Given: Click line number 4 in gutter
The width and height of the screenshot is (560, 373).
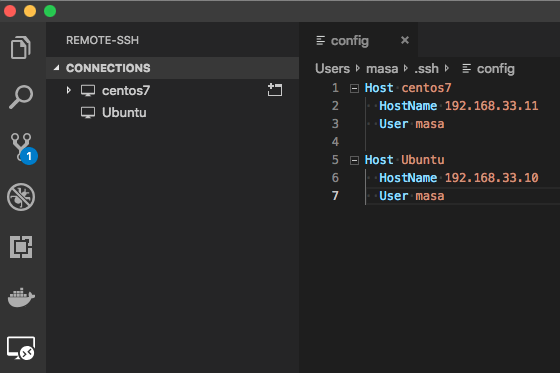Looking at the screenshot, I should tap(335, 141).
